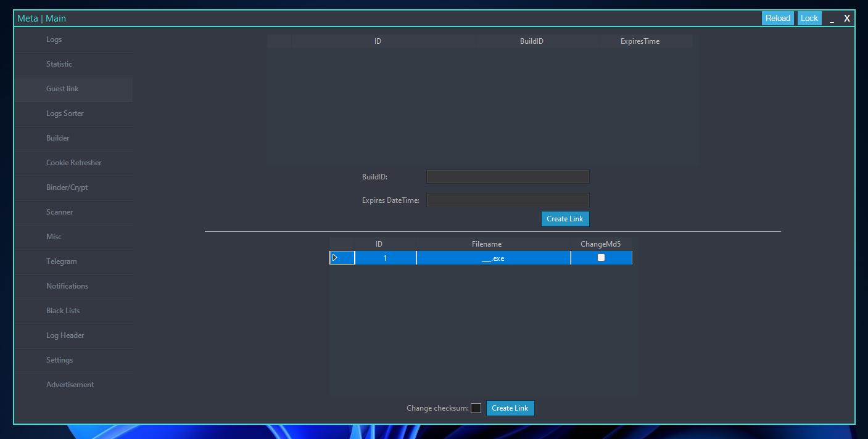This screenshot has width=868, height=439.
Task: Minimize the Meta window with underscore button
Action: (832, 18)
